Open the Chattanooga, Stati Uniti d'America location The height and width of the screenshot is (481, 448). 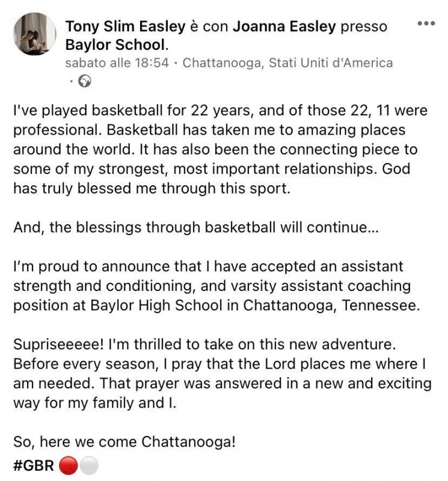(287, 63)
